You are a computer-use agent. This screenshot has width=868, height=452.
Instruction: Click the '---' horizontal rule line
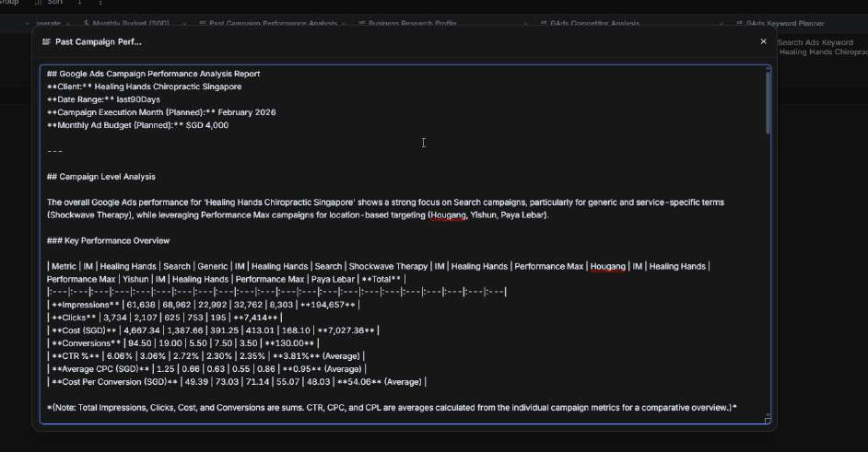pyautogui.click(x=54, y=151)
